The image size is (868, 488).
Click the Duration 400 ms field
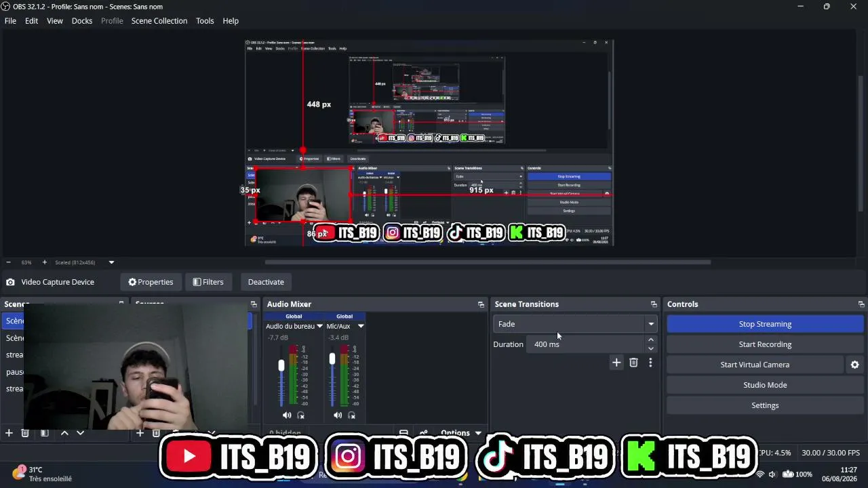(586, 344)
